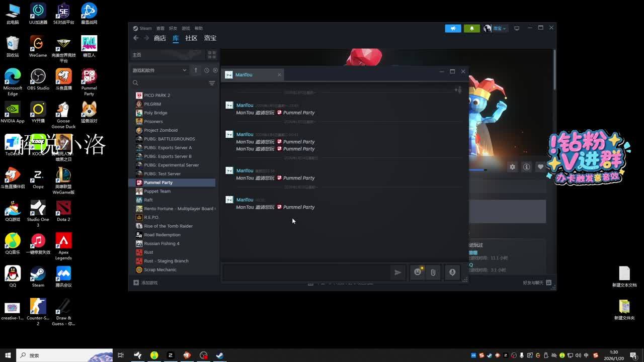Open 好友与聊天 panel
Image resolution: width=644 pixels, height=362 pixels.
point(537,283)
